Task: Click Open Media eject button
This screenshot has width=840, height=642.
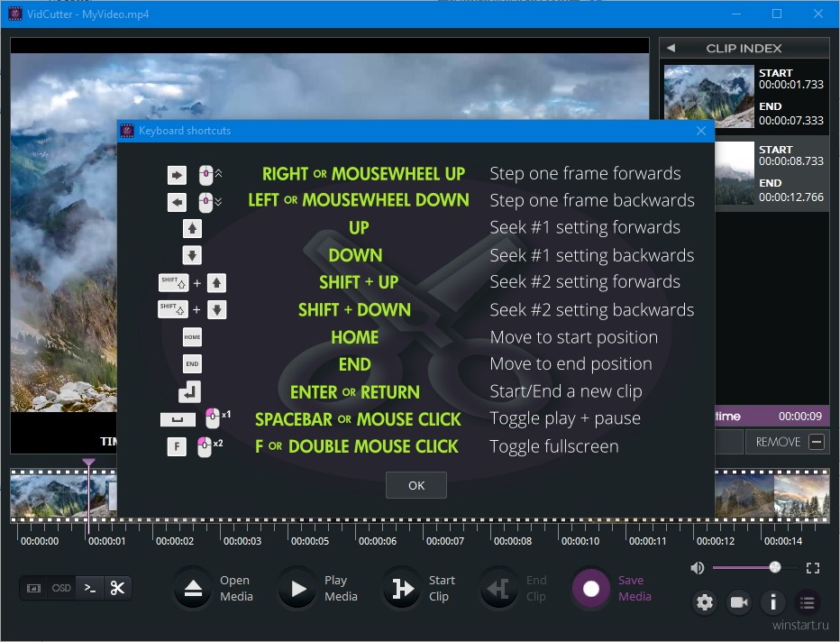Action: (x=193, y=589)
